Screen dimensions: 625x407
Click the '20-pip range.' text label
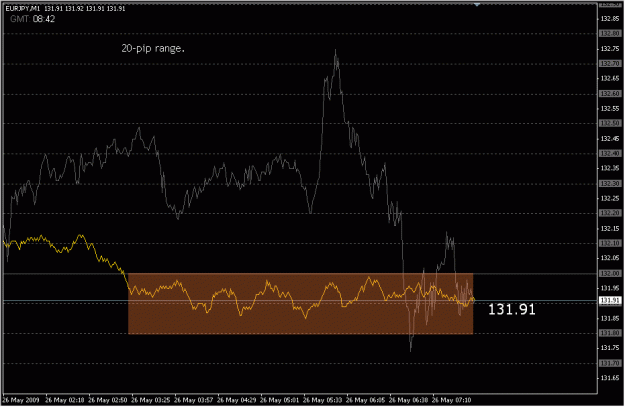pos(153,49)
